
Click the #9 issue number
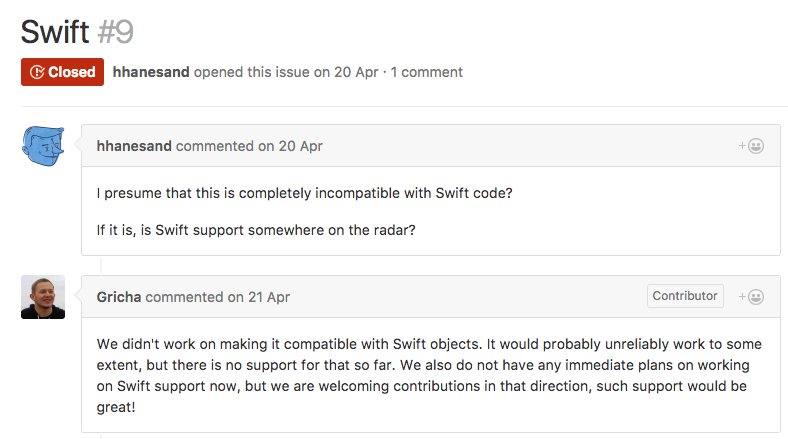[x=116, y=32]
